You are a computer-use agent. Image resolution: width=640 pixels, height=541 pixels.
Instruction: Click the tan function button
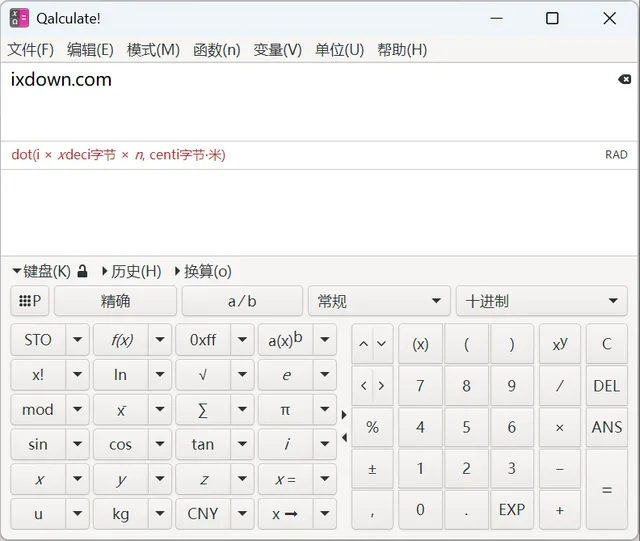tap(203, 444)
